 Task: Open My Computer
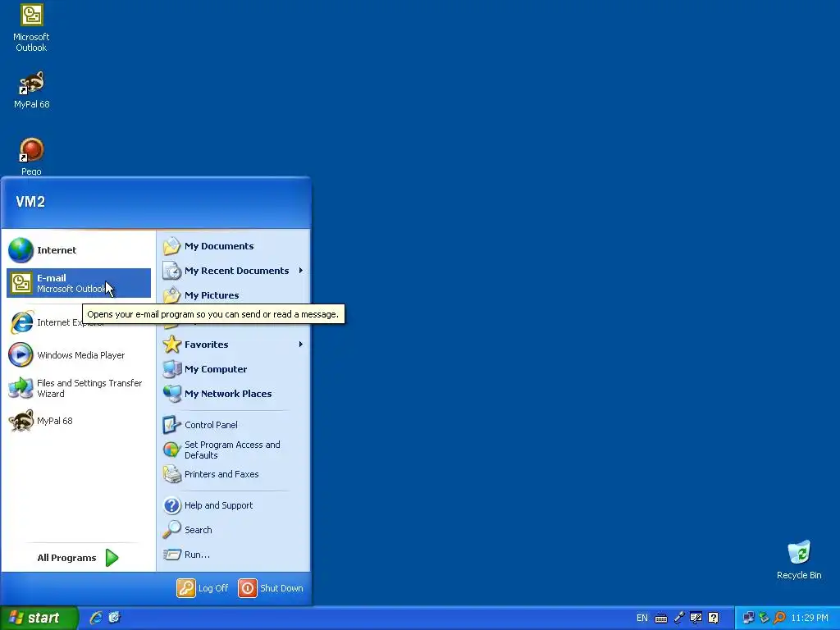234,369
